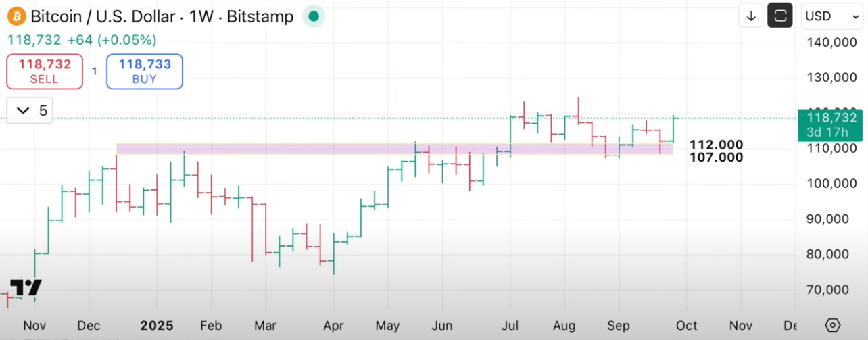
Task: Click the 107.000 text label
Action: click(x=716, y=157)
